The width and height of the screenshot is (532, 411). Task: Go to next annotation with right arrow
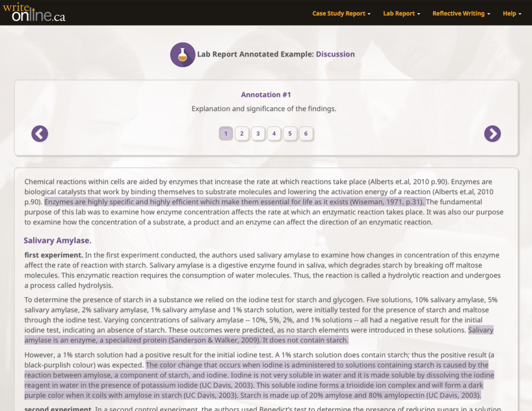pyautogui.click(x=492, y=134)
